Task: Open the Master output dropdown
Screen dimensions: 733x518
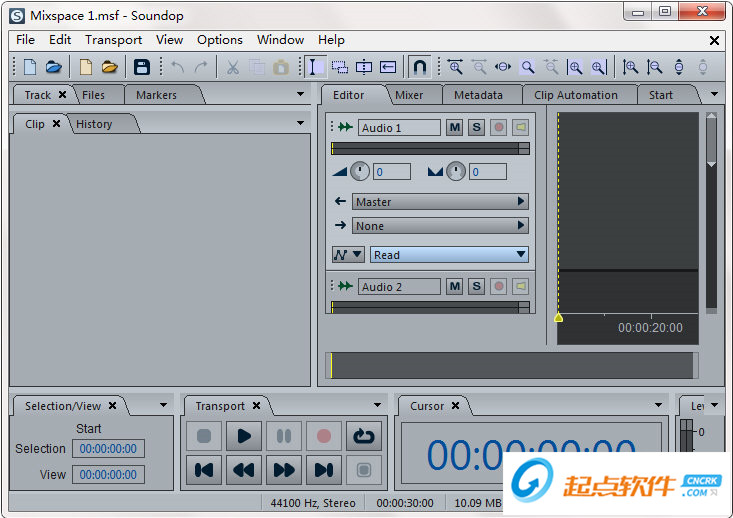Action: (440, 202)
